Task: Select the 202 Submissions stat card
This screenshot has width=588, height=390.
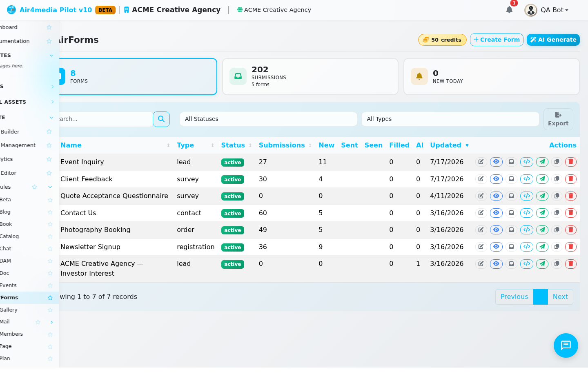Action: click(x=310, y=77)
